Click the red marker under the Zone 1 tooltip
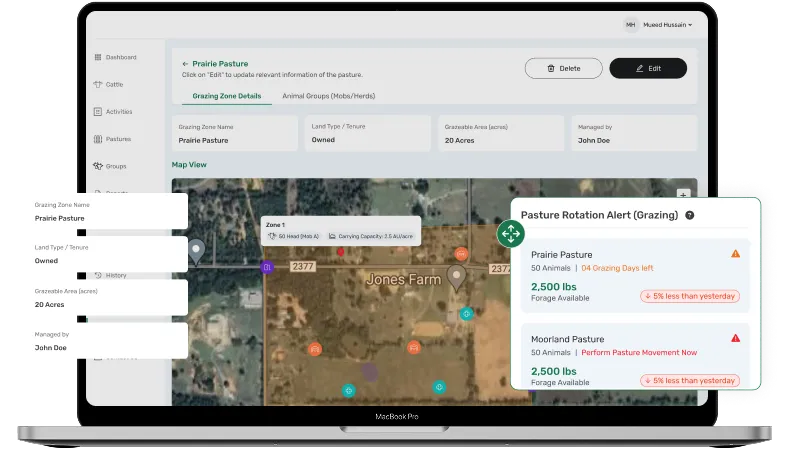The image size is (790, 467). pyautogui.click(x=341, y=251)
